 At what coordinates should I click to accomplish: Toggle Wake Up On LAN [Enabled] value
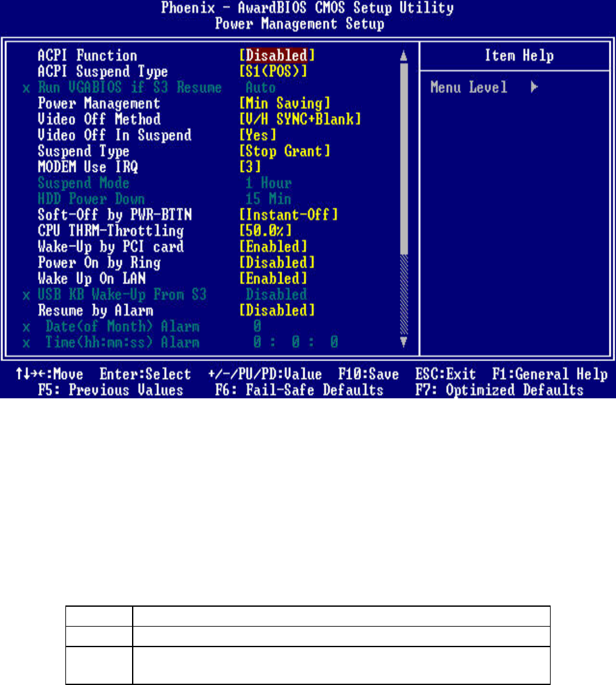pos(273,278)
